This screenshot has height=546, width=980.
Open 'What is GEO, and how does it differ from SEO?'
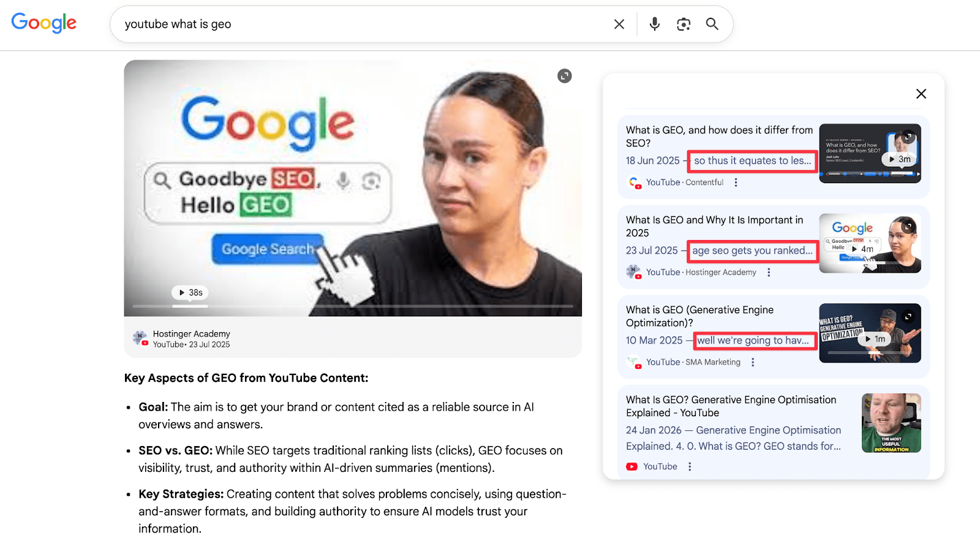[719, 137]
